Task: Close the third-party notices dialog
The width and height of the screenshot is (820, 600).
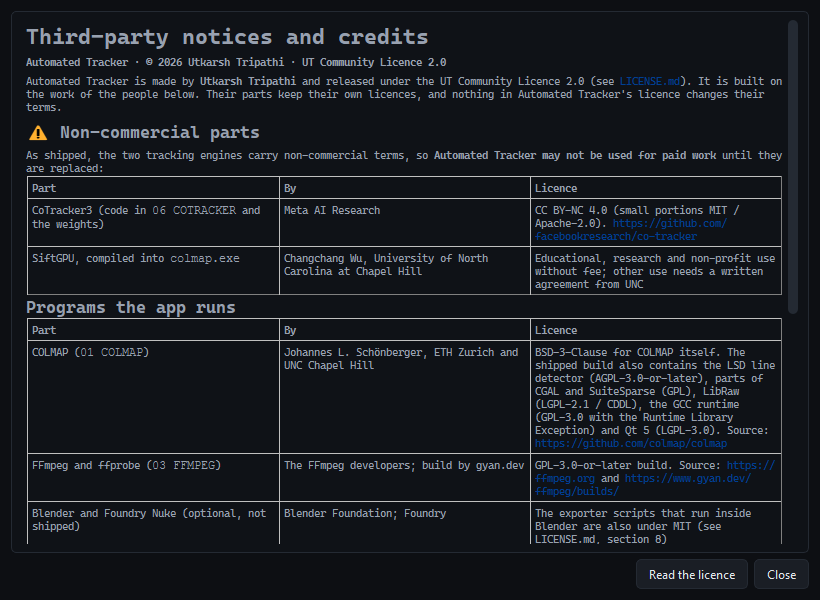Action: click(781, 574)
